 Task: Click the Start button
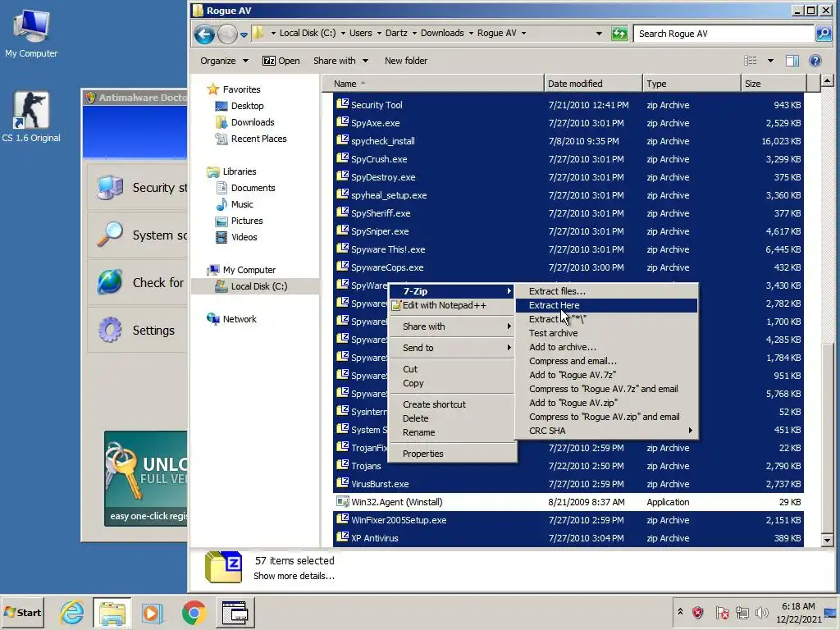coord(22,612)
